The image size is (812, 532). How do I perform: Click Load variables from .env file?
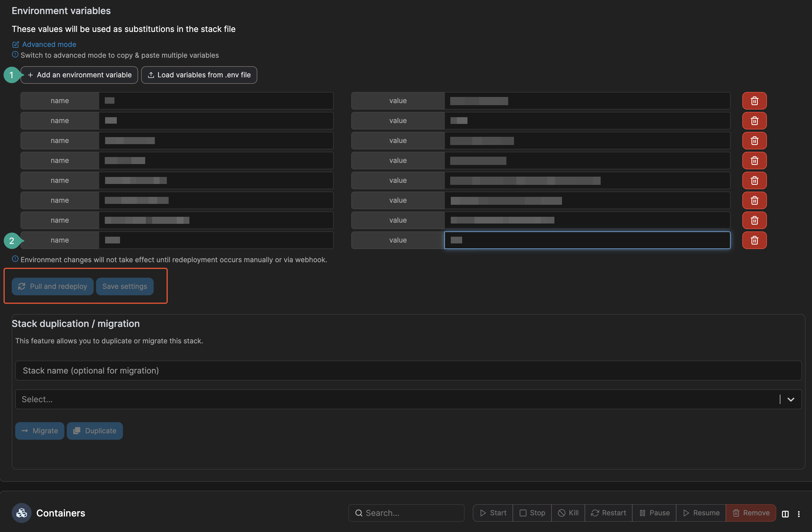[x=199, y=75]
